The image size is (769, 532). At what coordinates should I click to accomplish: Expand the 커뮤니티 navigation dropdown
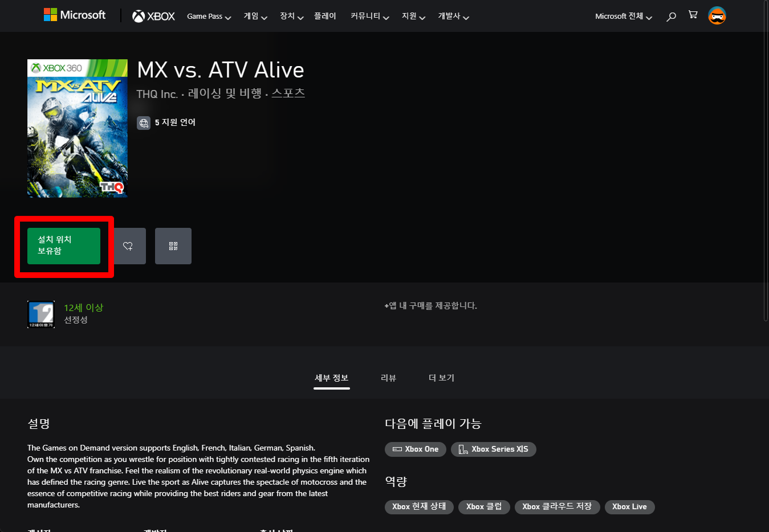(x=369, y=17)
